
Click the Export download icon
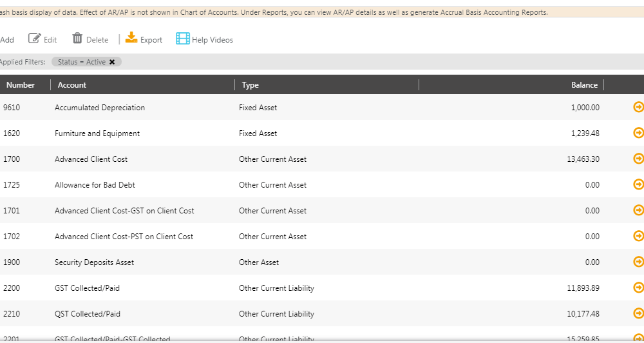click(131, 39)
